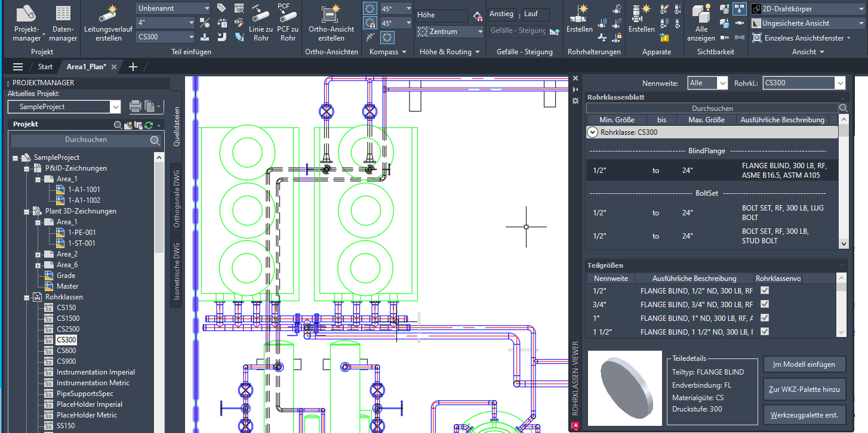This screenshot has height=433, width=868.
Task: Click PCF zu Rohr import tool
Action: click(288, 23)
